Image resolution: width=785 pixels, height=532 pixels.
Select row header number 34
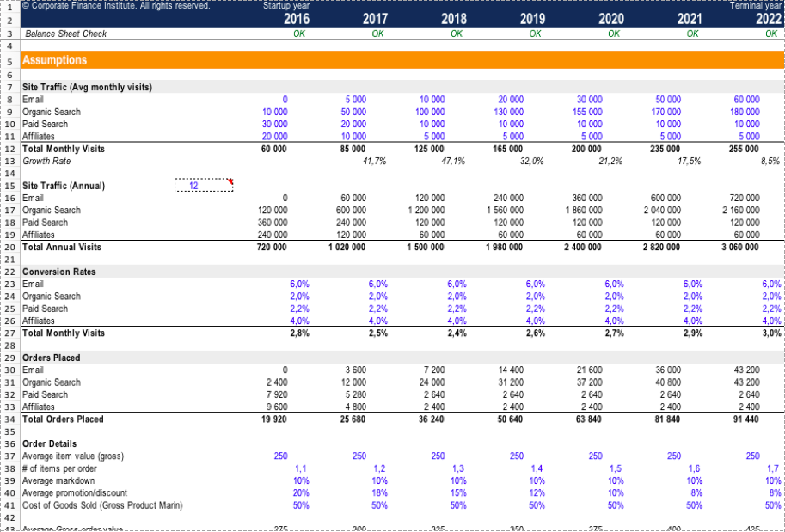(9, 419)
